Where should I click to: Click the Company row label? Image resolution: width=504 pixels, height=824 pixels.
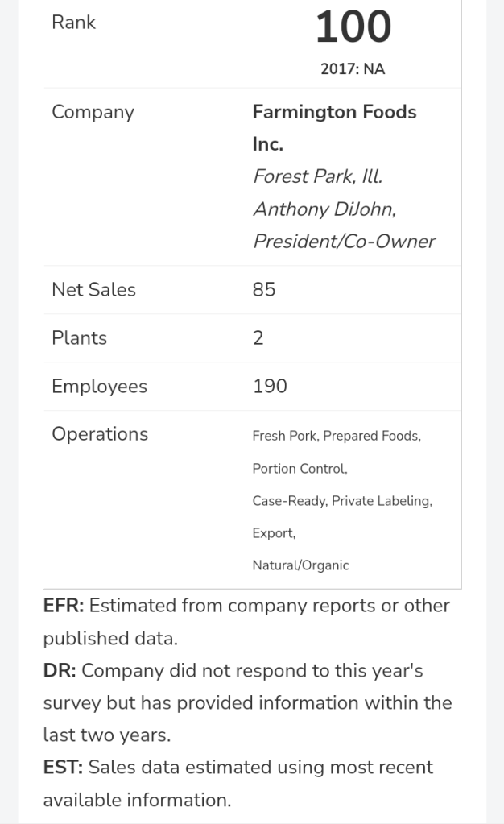click(x=93, y=112)
